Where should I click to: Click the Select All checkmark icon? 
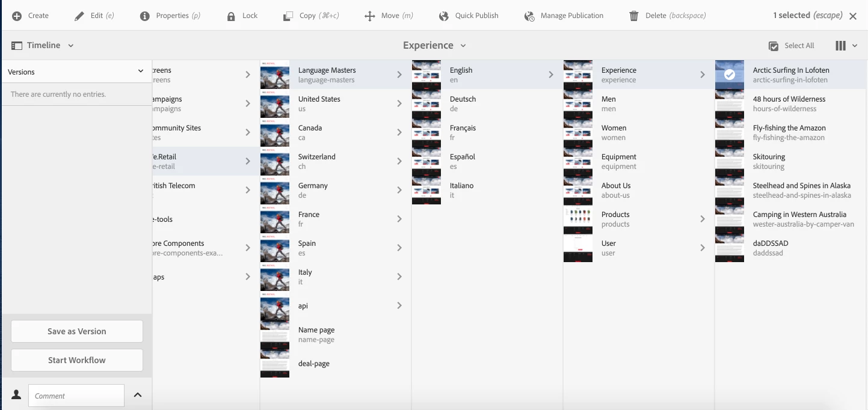[x=774, y=46]
